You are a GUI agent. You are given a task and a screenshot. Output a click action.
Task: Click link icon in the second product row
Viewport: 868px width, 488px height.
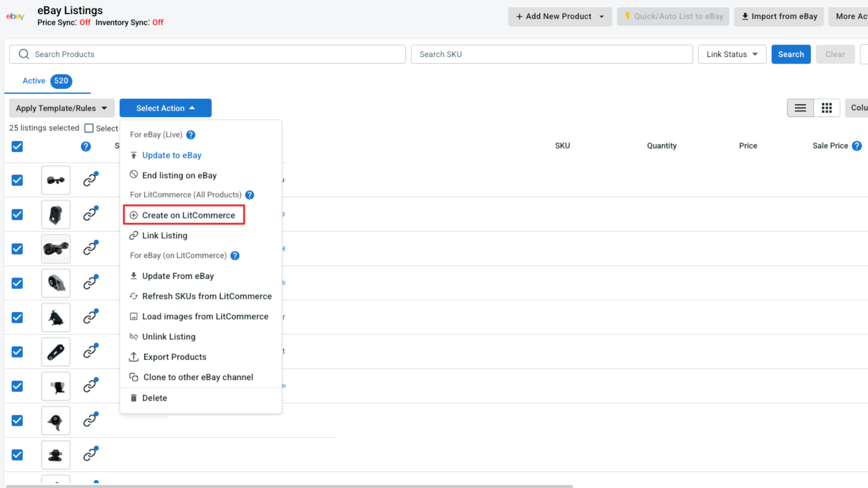click(x=90, y=214)
